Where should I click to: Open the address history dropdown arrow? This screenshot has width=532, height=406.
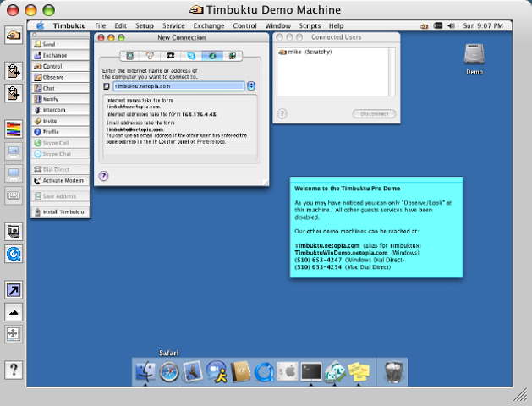click(x=251, y=86)
